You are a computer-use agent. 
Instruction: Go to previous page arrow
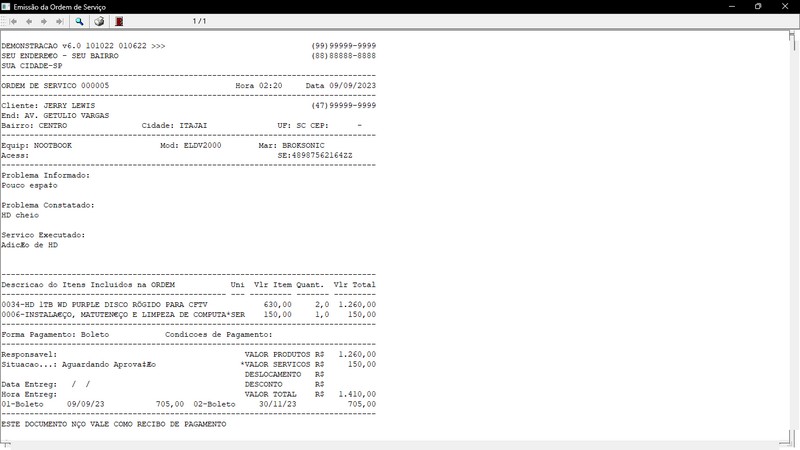coord(29,21)
